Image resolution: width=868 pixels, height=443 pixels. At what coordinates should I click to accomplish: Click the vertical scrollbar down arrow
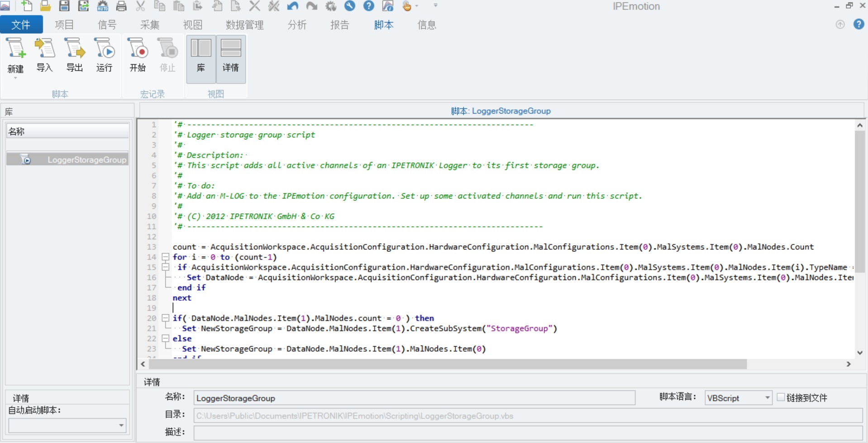click(x=860, y=352)
